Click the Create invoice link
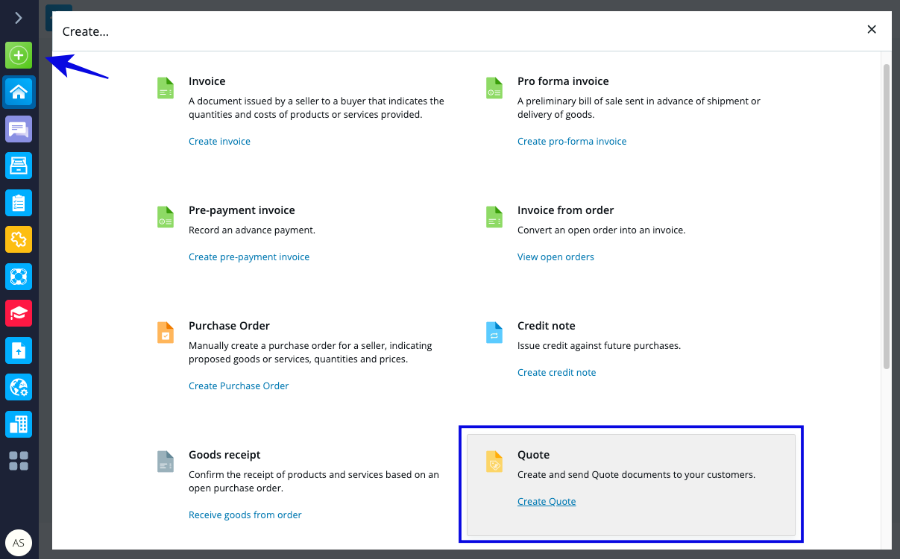The height and width of the screenshot is (559, 900). pos(219,142)
